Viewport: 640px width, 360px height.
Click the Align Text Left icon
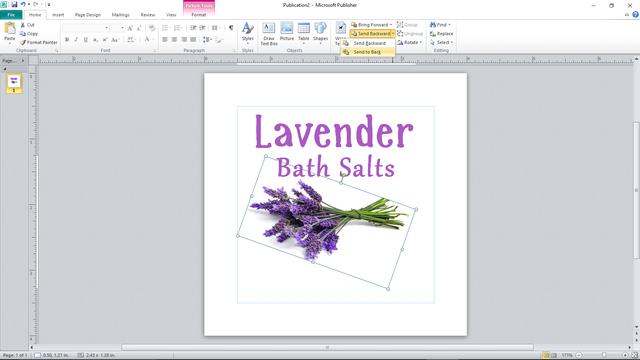pos(165,39)
